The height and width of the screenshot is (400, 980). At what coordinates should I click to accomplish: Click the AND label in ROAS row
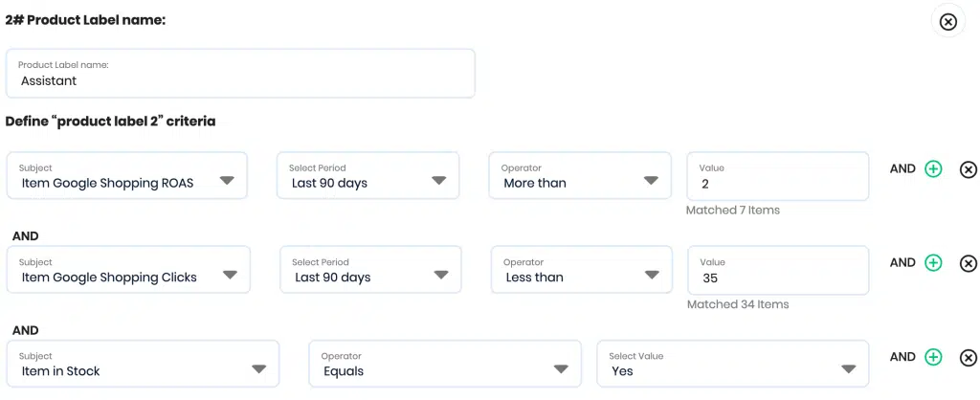[902, 168]
